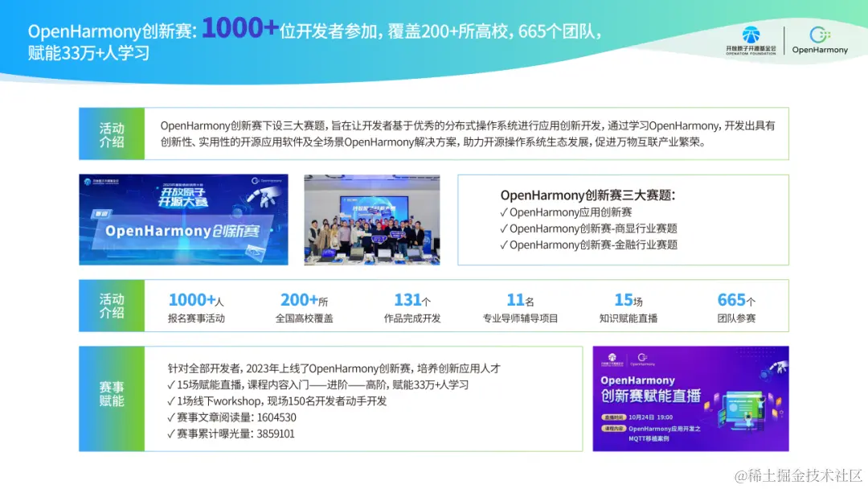Click the OpenHarmony应用创新赛 bullet
Viewport: 868px width, 489px height.
point(565,212)
